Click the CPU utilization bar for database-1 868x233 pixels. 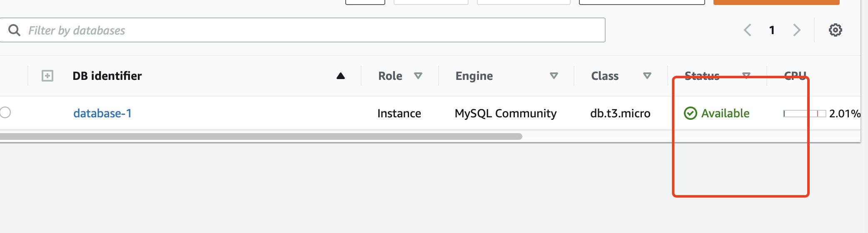point(804,114)
